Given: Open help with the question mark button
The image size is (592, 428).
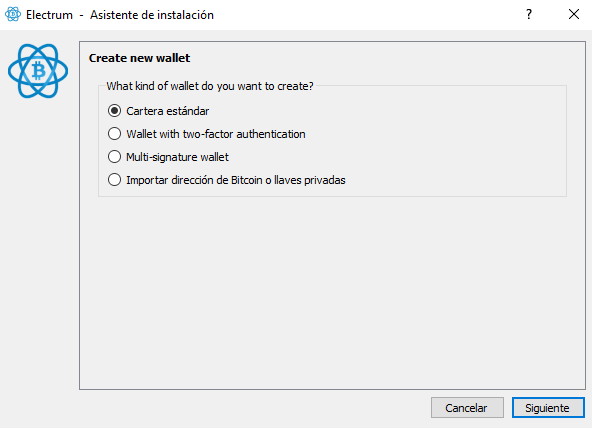Looking at the screenshot, I should click(529, 14).
